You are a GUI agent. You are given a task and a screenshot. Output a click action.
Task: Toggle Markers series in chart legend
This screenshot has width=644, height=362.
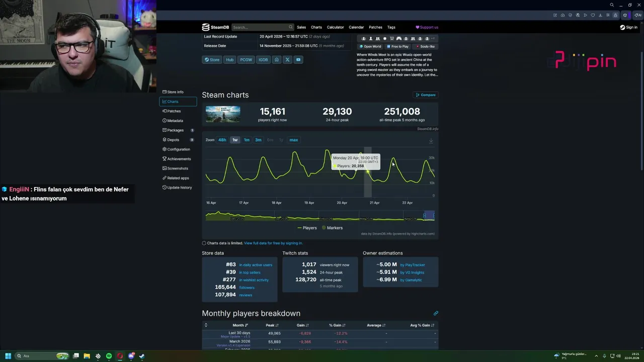332,228
